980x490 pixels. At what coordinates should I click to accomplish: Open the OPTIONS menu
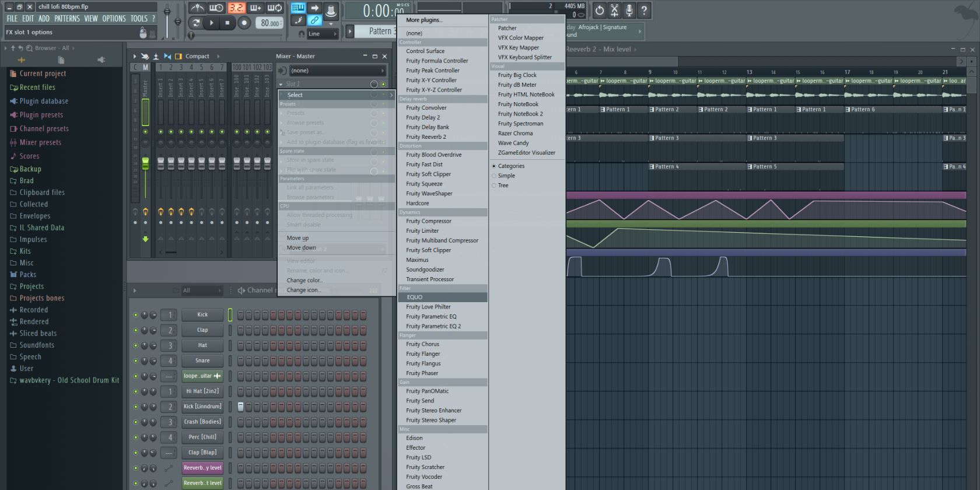(114, 19)
